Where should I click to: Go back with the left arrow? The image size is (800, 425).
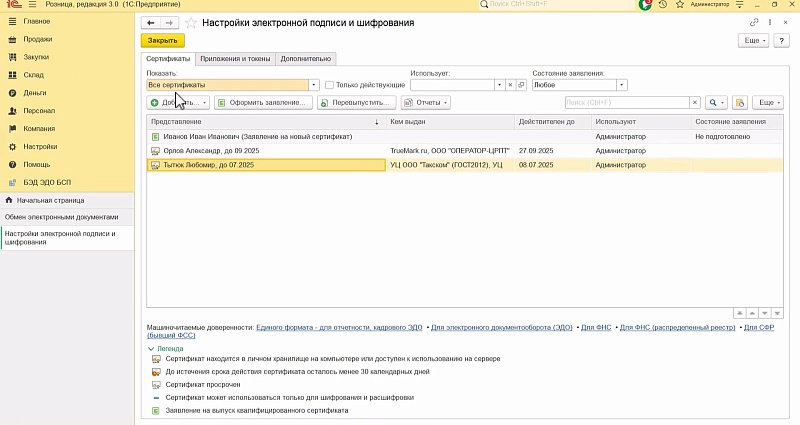point(151,22)
